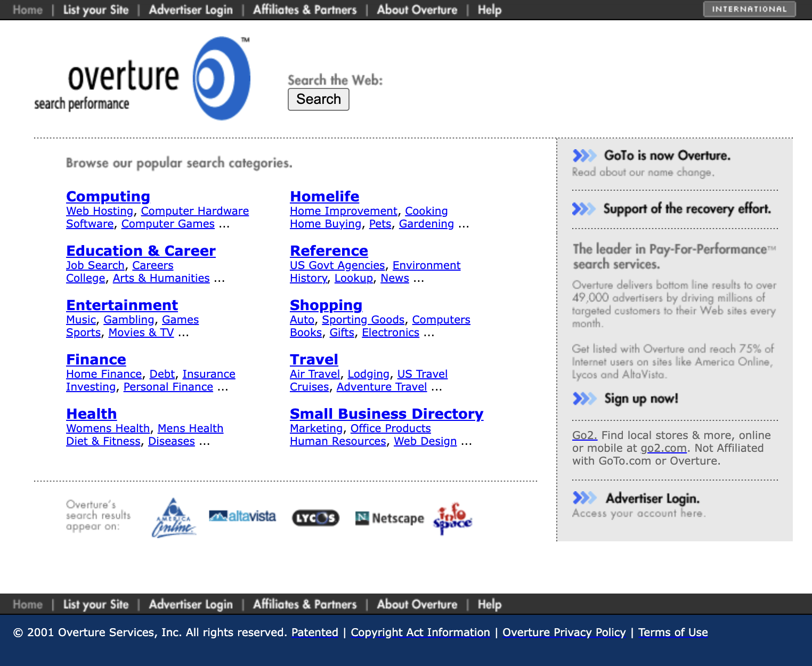
Task: Browse the Reference category
Action: [329, 251]
